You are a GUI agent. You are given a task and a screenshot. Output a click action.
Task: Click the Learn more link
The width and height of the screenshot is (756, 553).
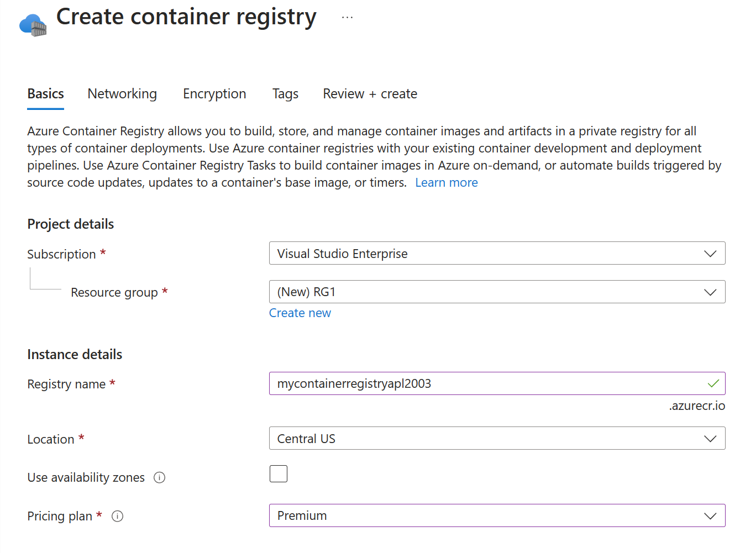tap(446, 182)
